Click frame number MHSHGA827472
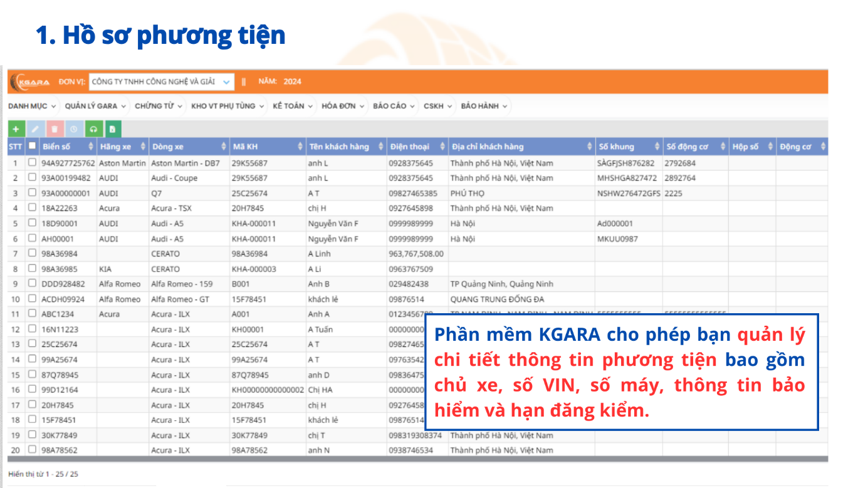This screenshot has width=868, height=488. pyautogui.click(x=627, y=178)
